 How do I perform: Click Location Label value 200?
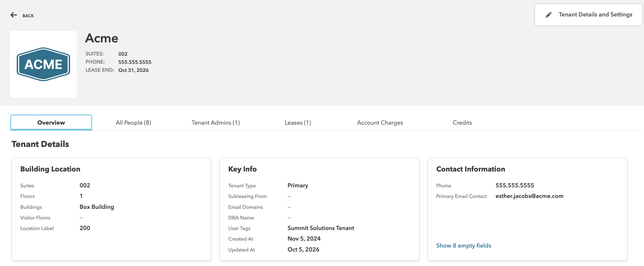[85, 228]
